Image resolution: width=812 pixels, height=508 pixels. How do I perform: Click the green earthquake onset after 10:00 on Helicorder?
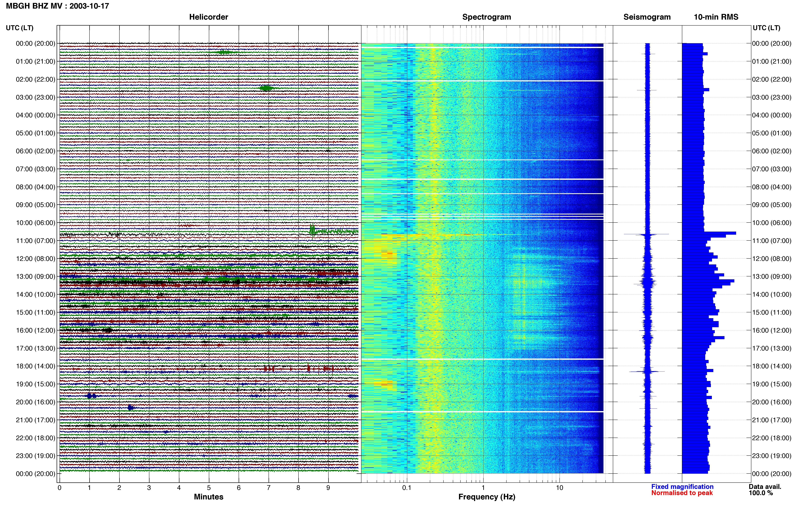[312, 230]
